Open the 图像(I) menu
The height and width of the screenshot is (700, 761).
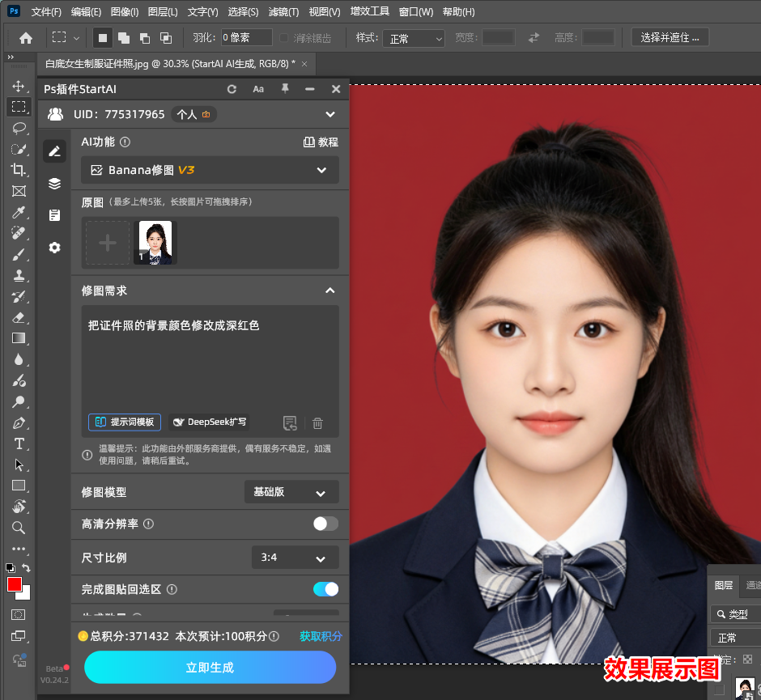124,11
